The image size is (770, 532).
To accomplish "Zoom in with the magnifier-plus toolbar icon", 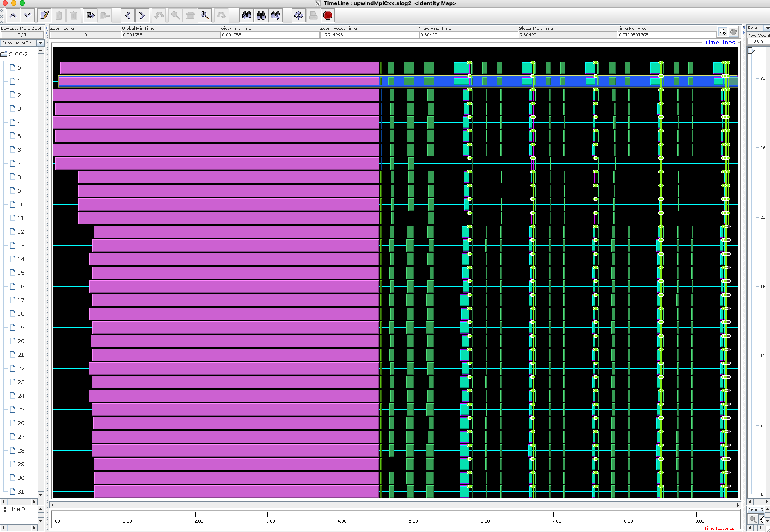I will point(204,15).
